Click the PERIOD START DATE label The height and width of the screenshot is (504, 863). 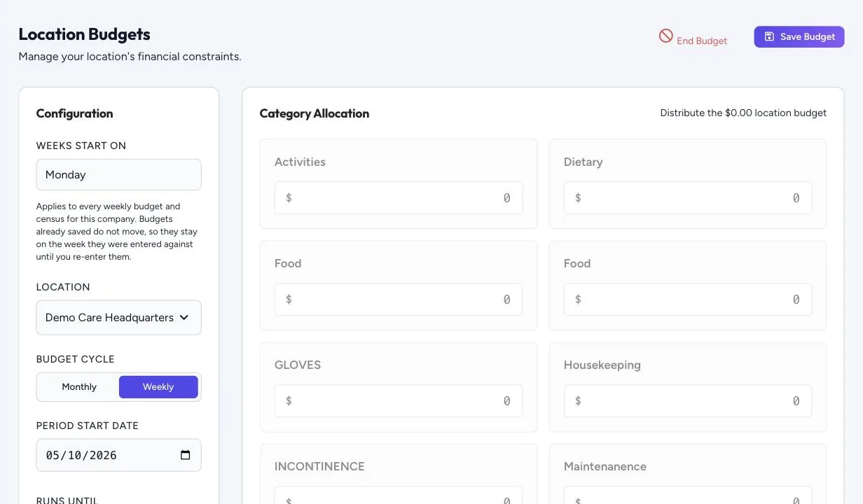click(x=87, y=426)
